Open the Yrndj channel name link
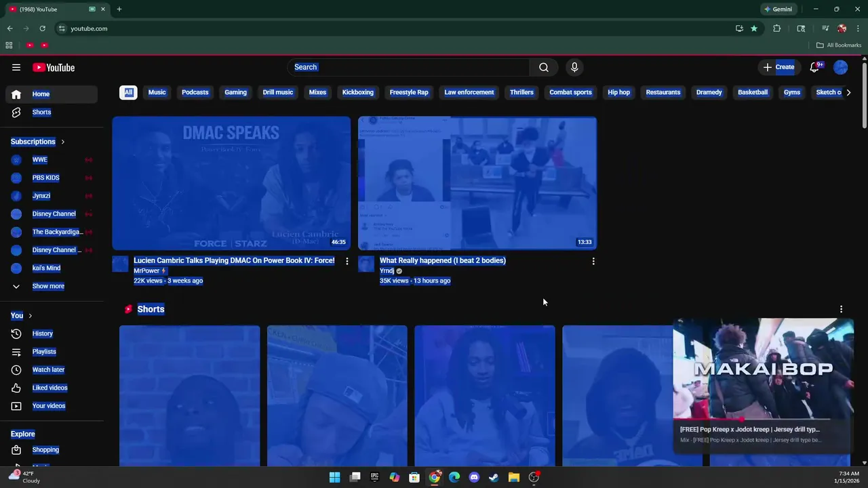868x488 pixels. (387, 270)
